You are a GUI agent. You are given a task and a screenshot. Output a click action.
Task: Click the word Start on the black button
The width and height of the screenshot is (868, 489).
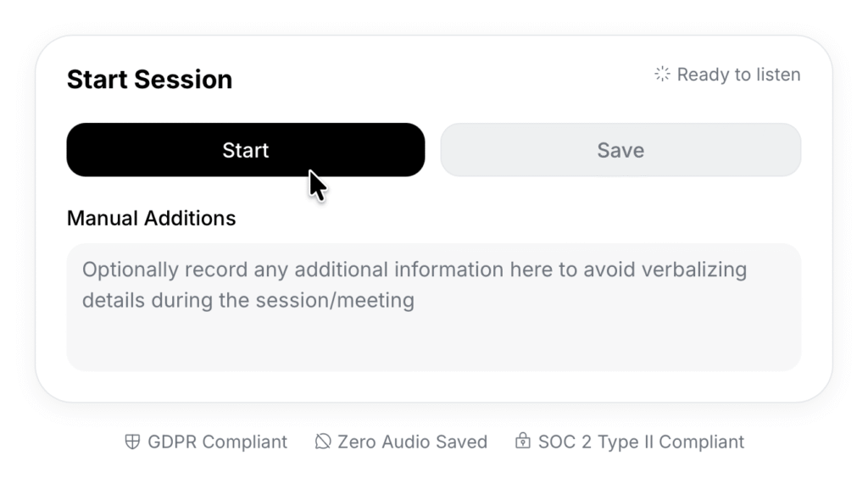tap(245, 150)
